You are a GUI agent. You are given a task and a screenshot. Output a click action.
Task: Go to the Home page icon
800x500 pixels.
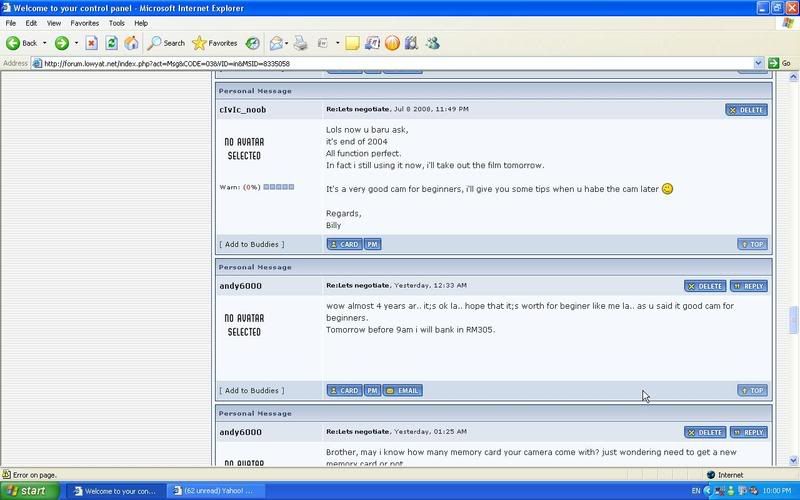pos(131,43)
